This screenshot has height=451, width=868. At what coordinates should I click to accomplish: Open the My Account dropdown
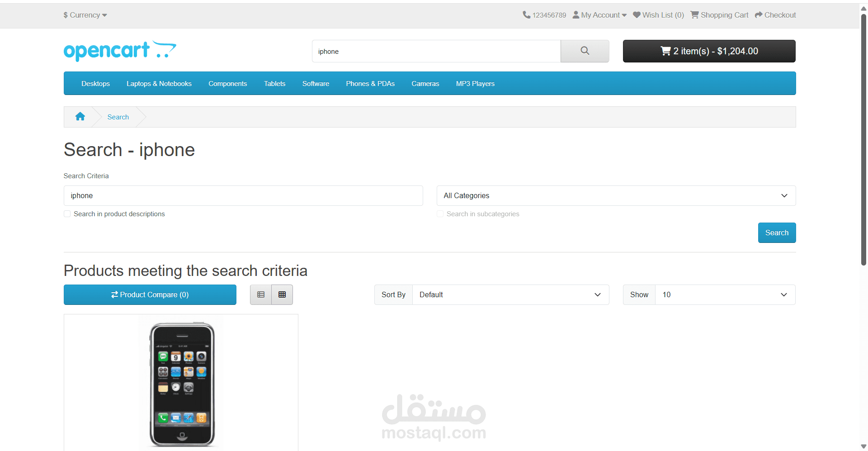pos(599,15)
